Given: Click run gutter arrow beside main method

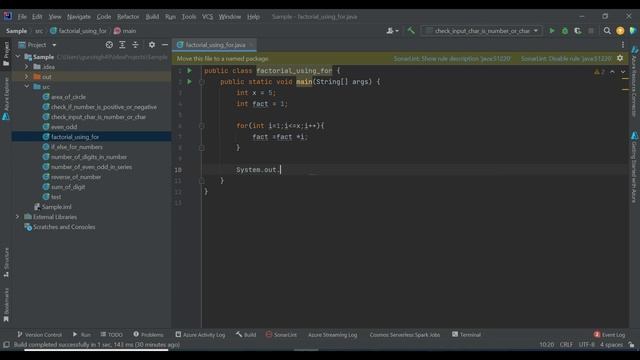Looking at the screenshot, I should [189, 82].
